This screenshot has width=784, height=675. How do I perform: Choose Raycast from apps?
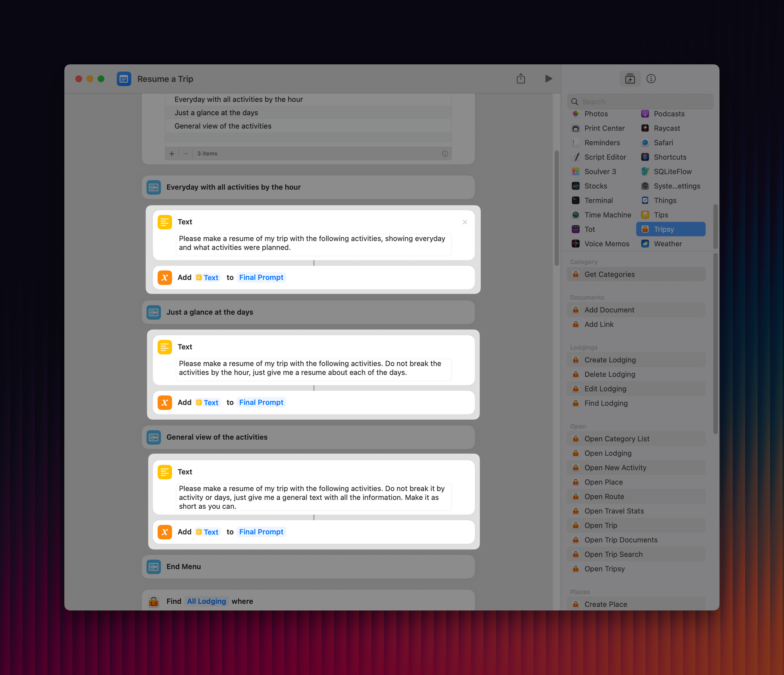tap(666, 128)
